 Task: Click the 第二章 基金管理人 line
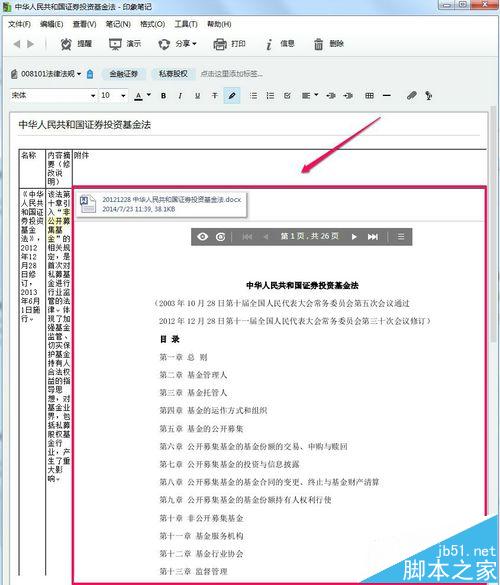[x=193, y=375]
